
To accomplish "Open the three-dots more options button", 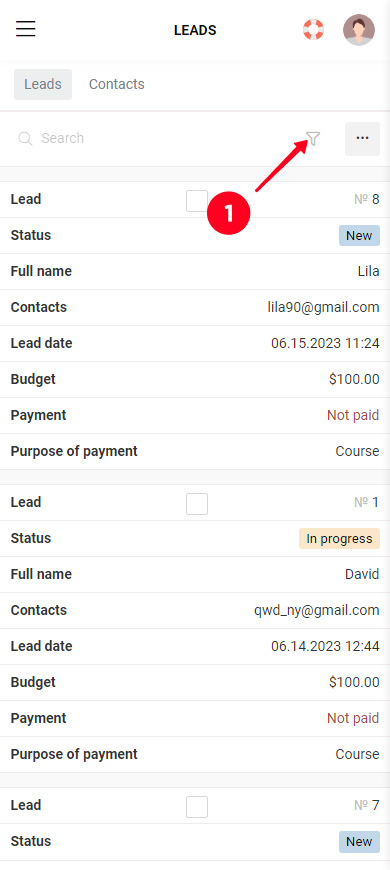I will 362,139.
